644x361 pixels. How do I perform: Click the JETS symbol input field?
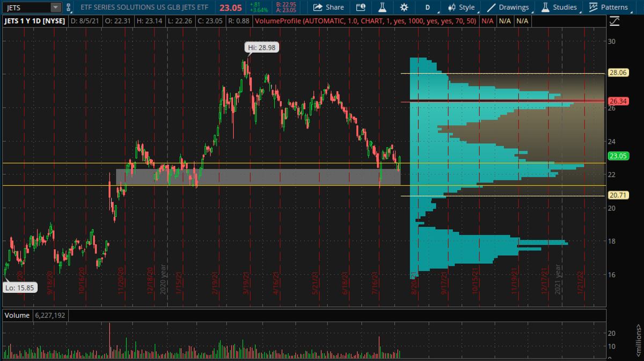coord(27,8)
